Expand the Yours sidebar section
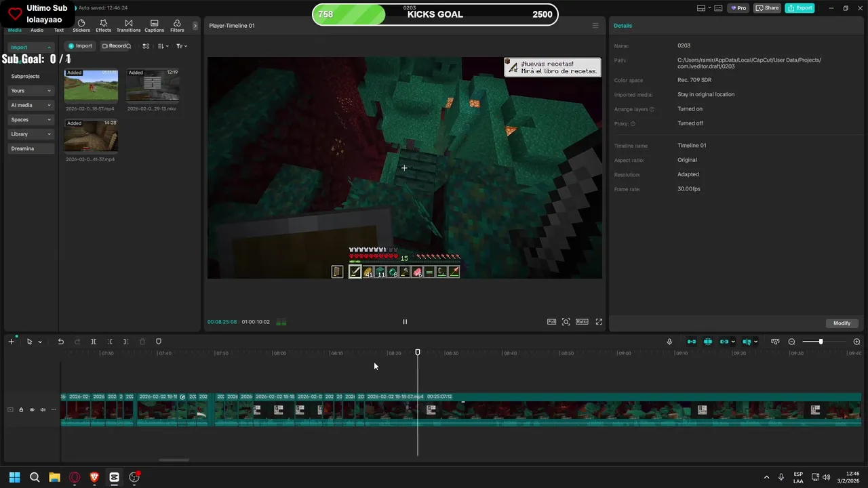 31,91
